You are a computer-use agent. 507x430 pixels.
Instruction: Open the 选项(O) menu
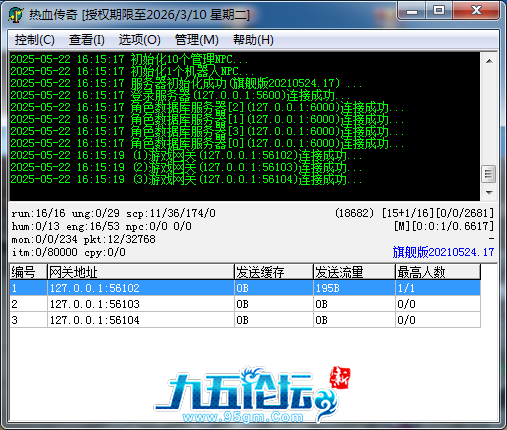click(x=140, y=40)
